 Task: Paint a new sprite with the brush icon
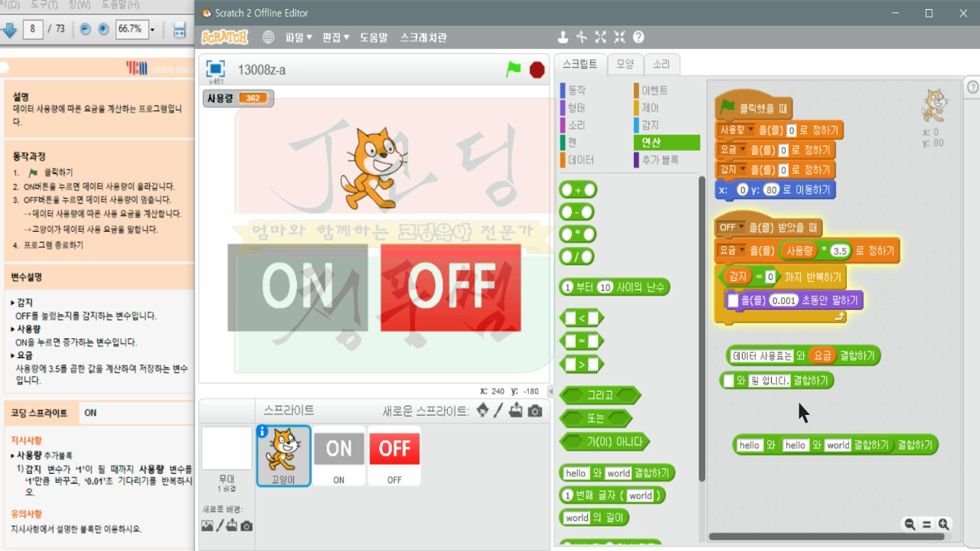click(498, 411)
